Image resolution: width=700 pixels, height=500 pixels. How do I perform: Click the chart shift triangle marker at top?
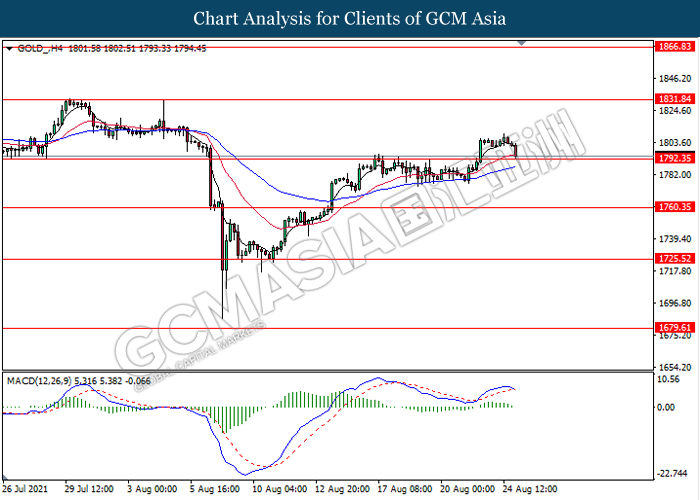click(521, 43)
